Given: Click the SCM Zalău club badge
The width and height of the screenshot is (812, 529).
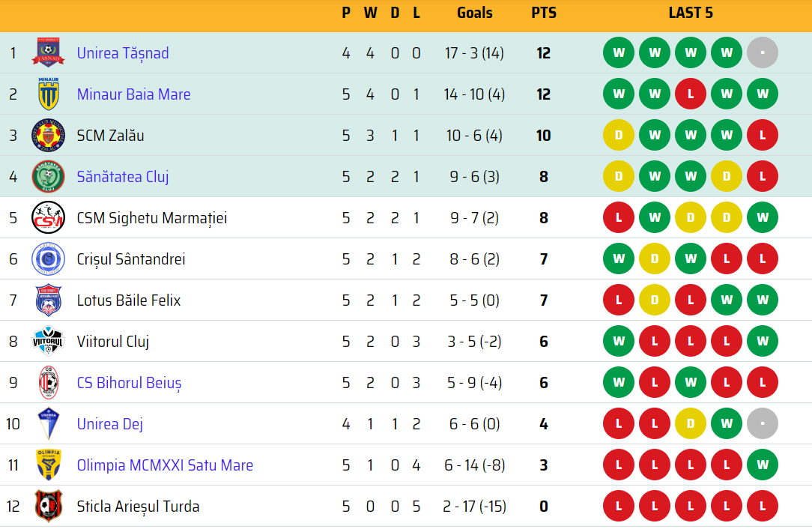Looking at the screenshot, I should [48, 136].
